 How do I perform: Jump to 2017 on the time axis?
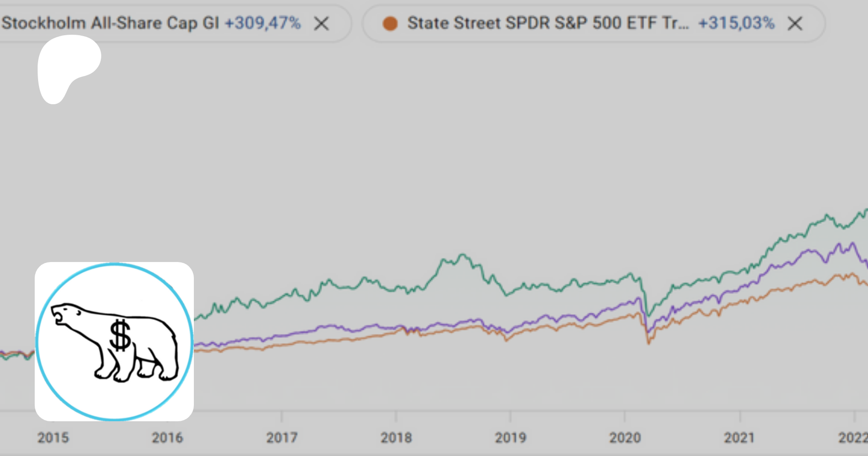282,438
